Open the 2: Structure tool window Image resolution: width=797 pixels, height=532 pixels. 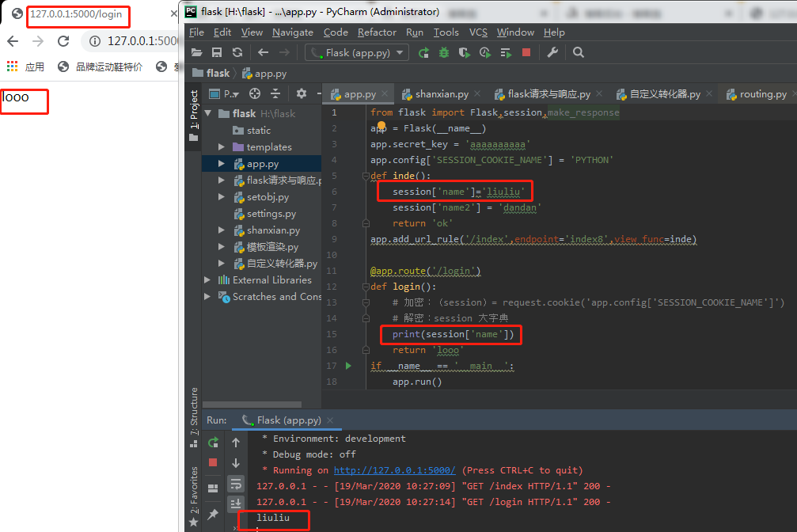tap(194, 417)
